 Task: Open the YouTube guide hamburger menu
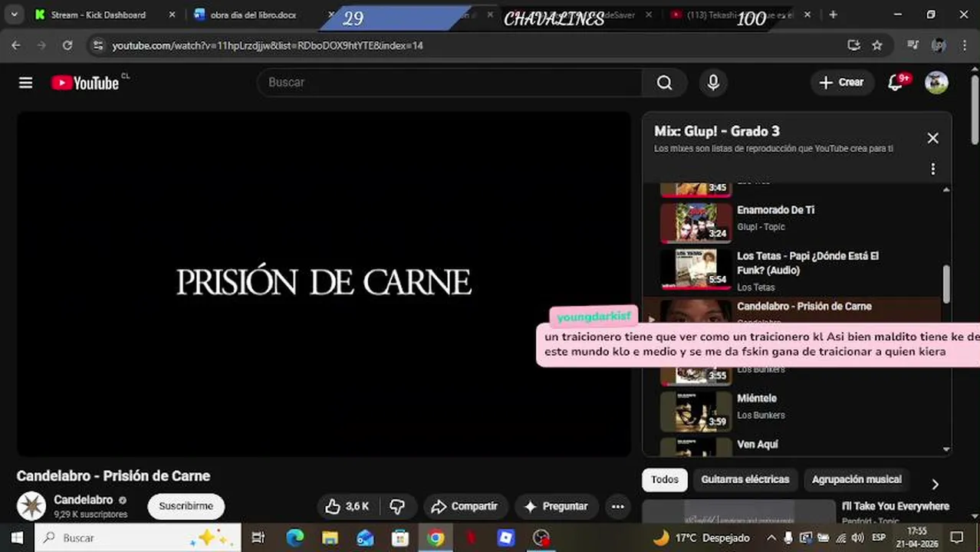point(25,83)
